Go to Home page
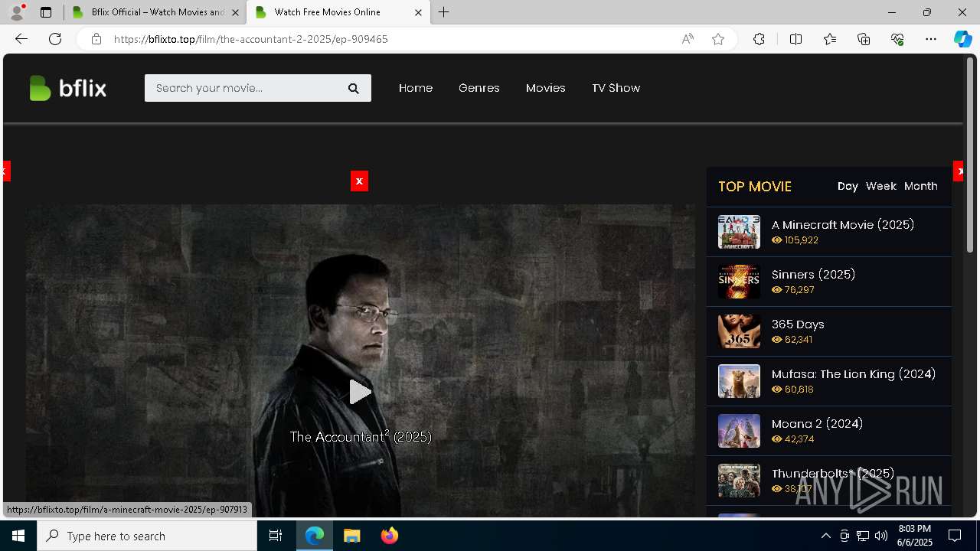 tap(416, 88)
